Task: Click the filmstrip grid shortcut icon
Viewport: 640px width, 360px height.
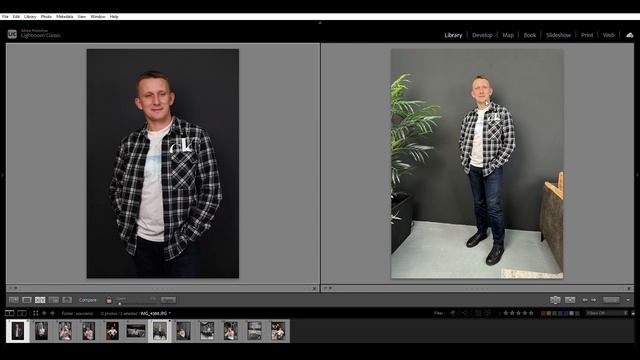Action: pos(36,313)
